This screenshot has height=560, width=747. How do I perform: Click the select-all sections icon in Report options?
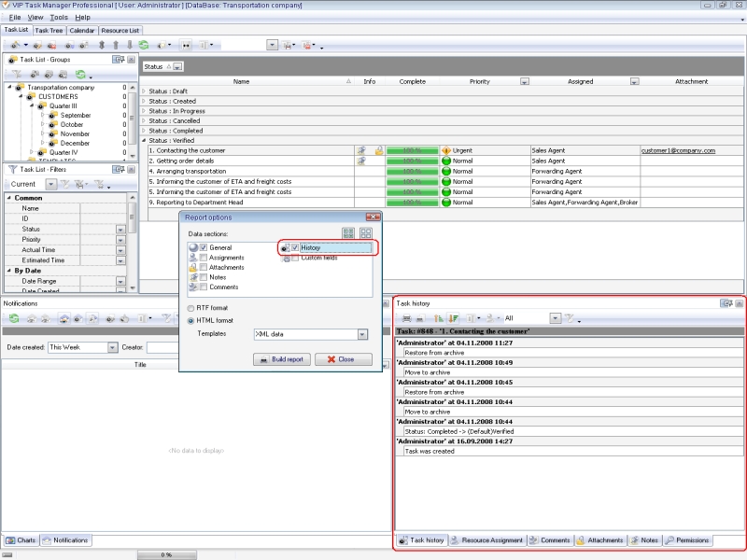[348, 233]
